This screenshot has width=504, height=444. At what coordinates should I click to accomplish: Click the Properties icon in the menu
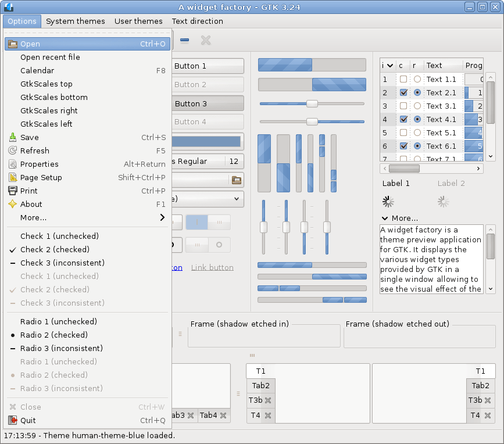13,164
